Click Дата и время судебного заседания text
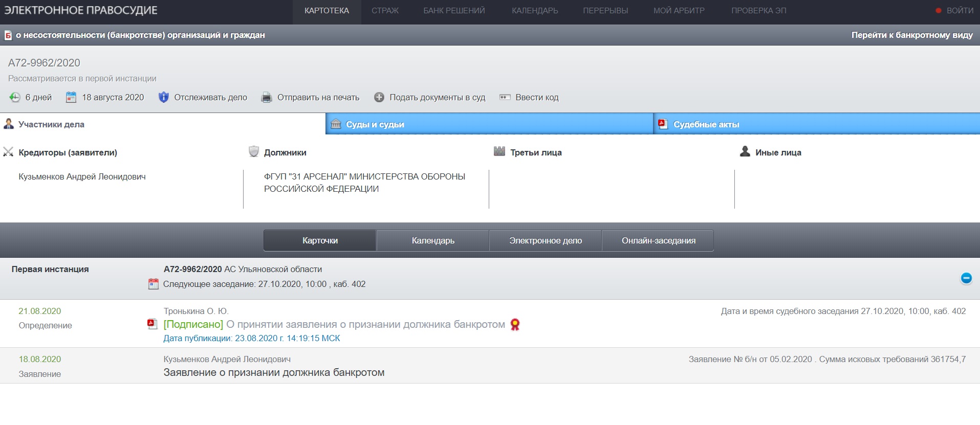 pyautogui.click(x=843, y=311)
